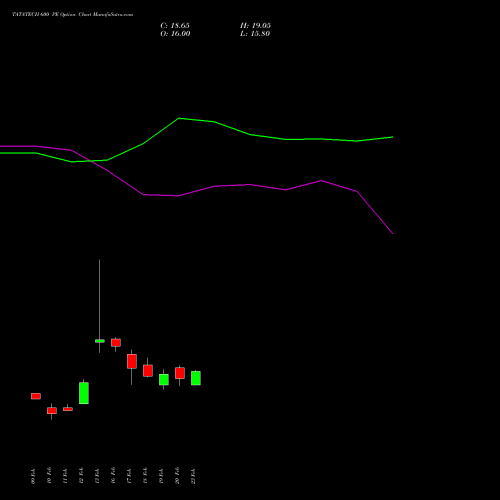
Task: Select the close value C: 18.65
Action: coord(175,26)
